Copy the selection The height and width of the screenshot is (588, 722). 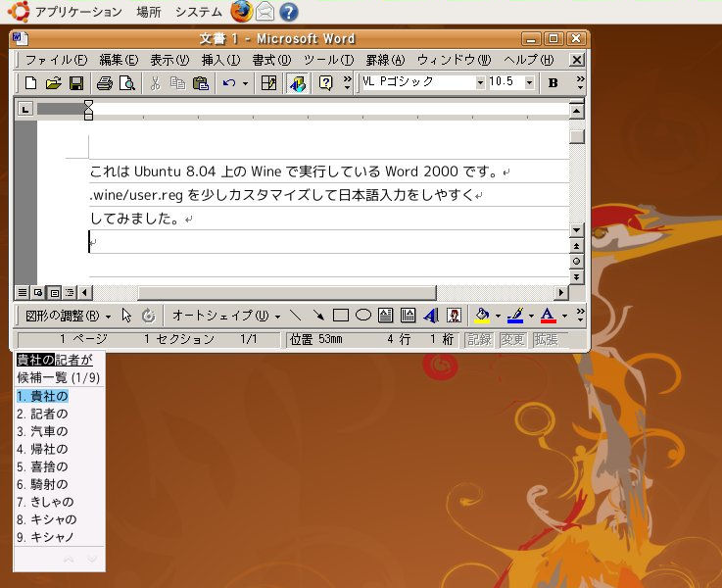177,83
